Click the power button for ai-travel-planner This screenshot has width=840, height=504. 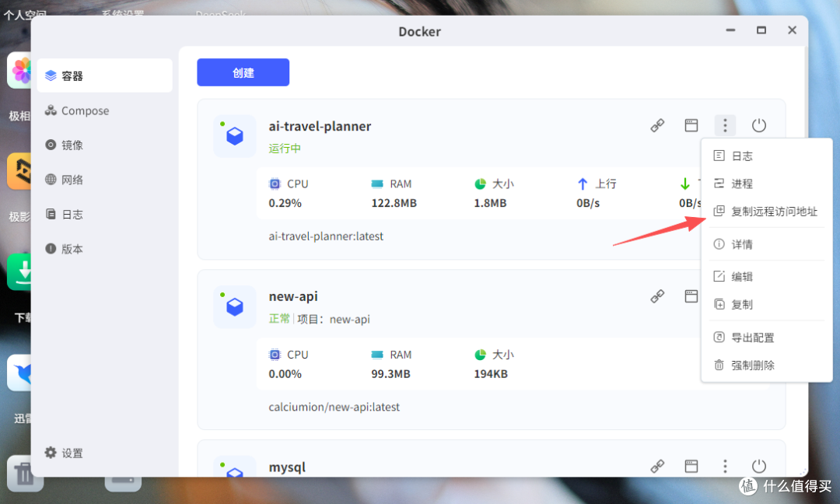[x=758, y=125]
